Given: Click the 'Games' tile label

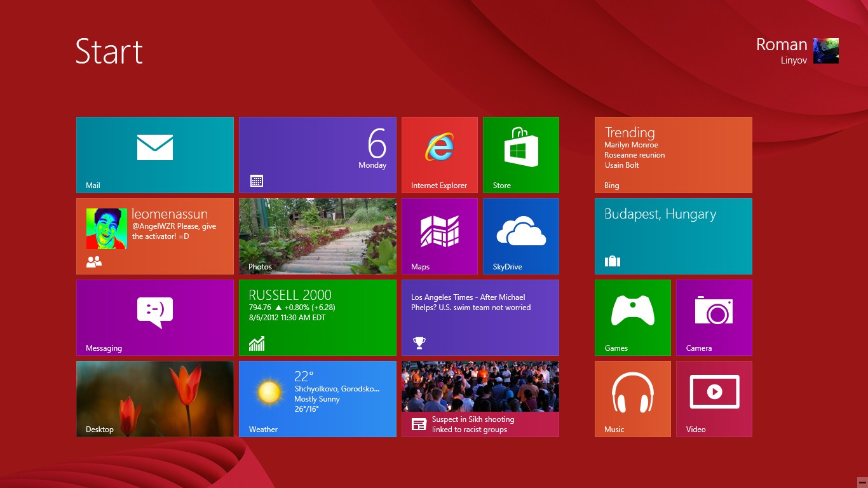Looking at the screenshot, I should [x=616, y=348].
